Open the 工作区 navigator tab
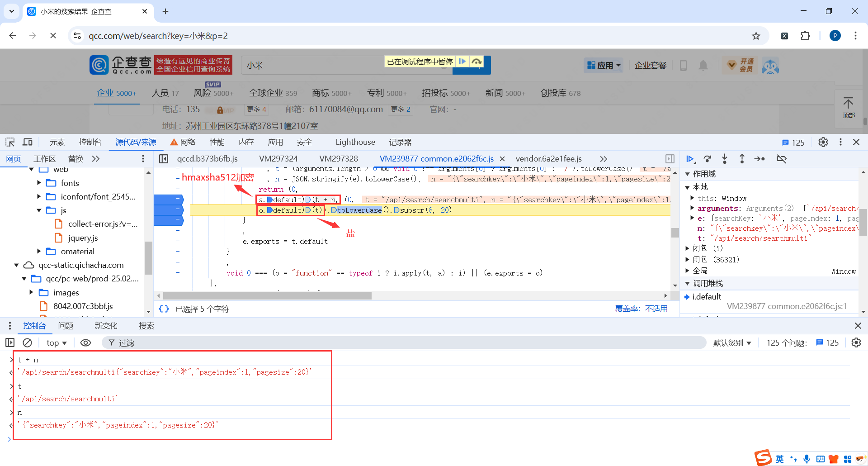 (44, 159)
